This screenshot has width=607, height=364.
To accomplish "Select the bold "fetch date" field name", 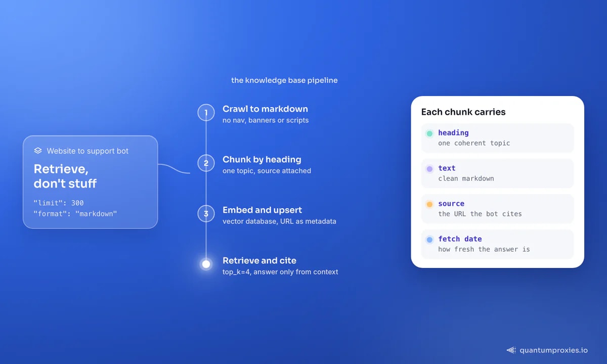I will (x=460, y=239).
